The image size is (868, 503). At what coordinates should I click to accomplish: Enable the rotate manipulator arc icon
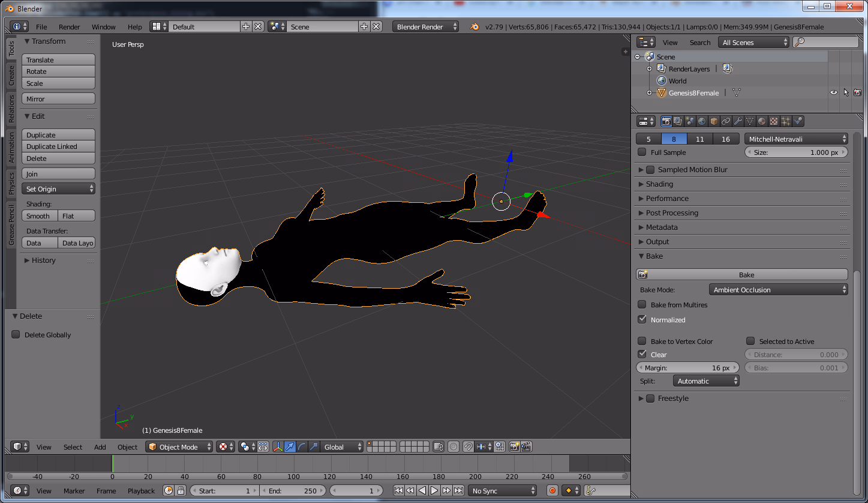(x=302, y=447)
